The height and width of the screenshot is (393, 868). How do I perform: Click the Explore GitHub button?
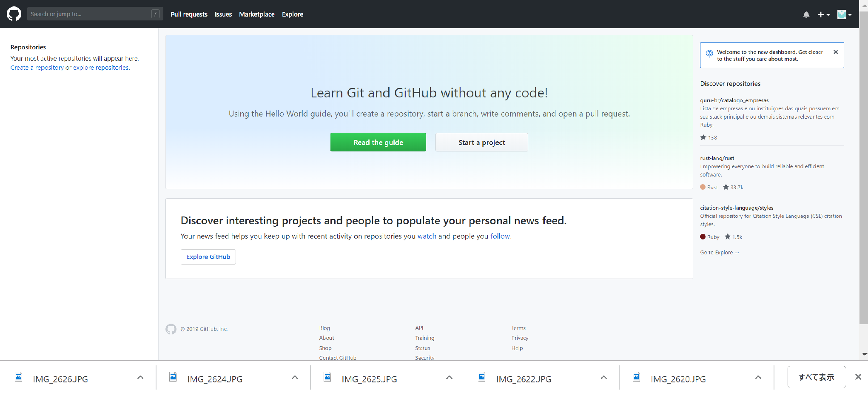pos(208,257)
